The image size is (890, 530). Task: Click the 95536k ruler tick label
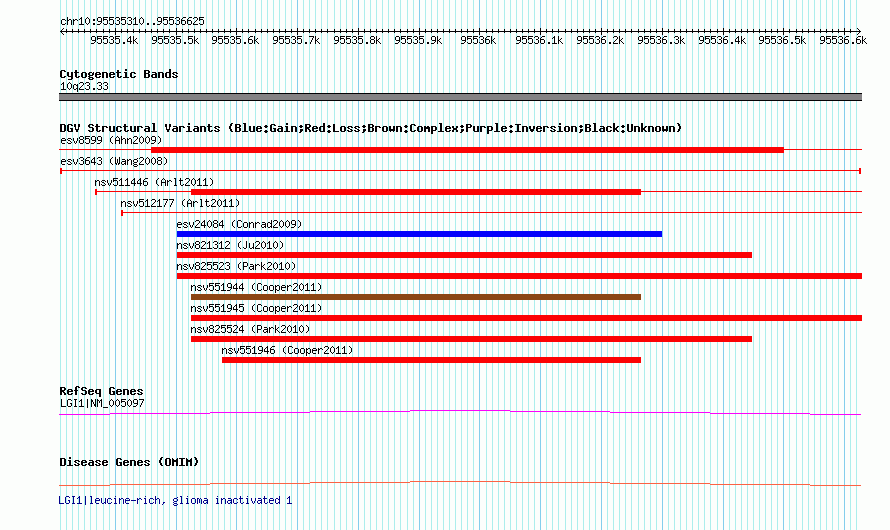tap(478, 40)
